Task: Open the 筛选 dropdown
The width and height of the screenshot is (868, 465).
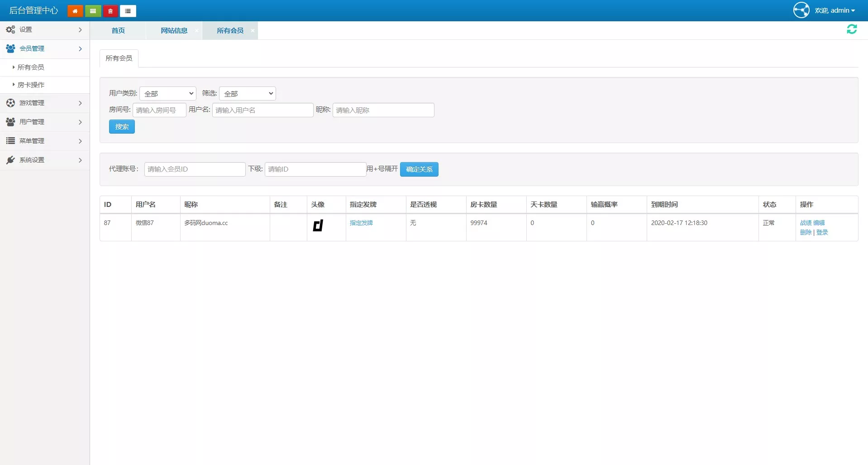Action: point(248,94)
